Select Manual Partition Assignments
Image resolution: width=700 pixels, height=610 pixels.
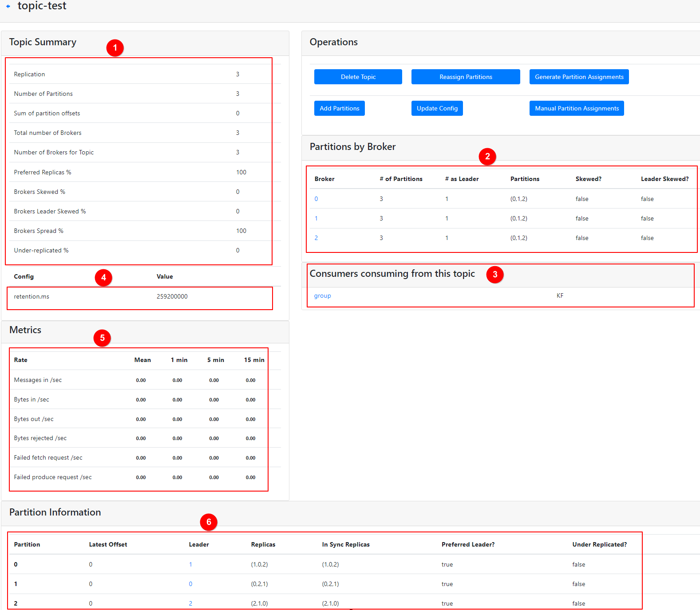[576, 108]
